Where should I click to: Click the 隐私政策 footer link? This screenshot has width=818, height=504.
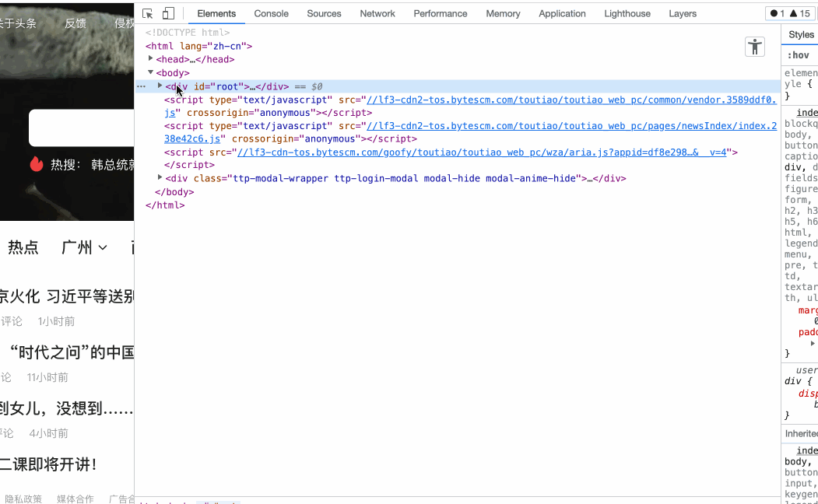(x=23, y=499)
